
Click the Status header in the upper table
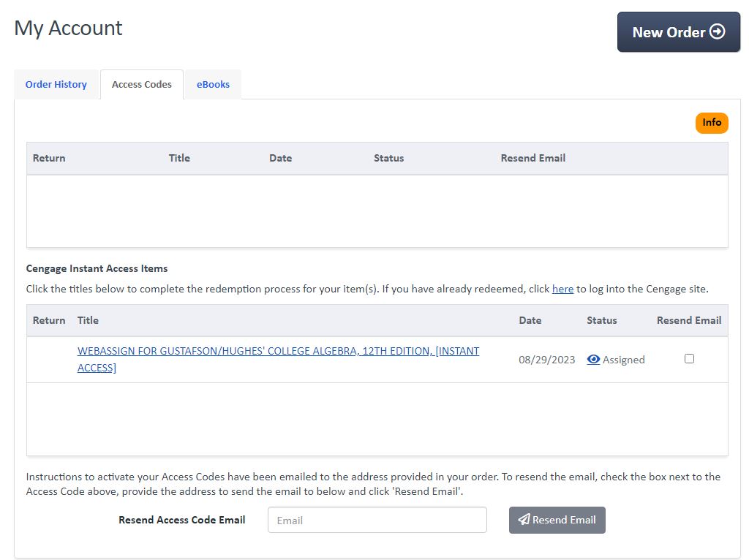388,158
